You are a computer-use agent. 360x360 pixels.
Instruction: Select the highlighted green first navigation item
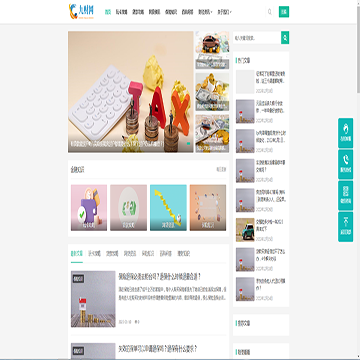coord(108,12)
